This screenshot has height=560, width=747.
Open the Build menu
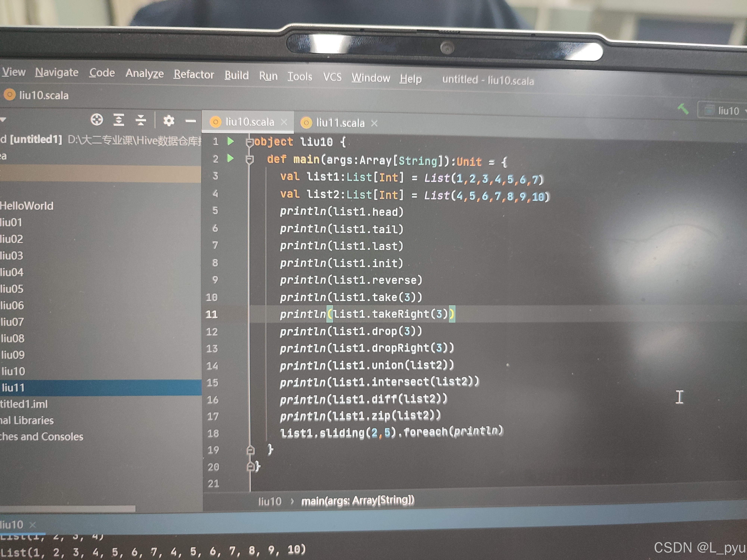click(236, 75)
